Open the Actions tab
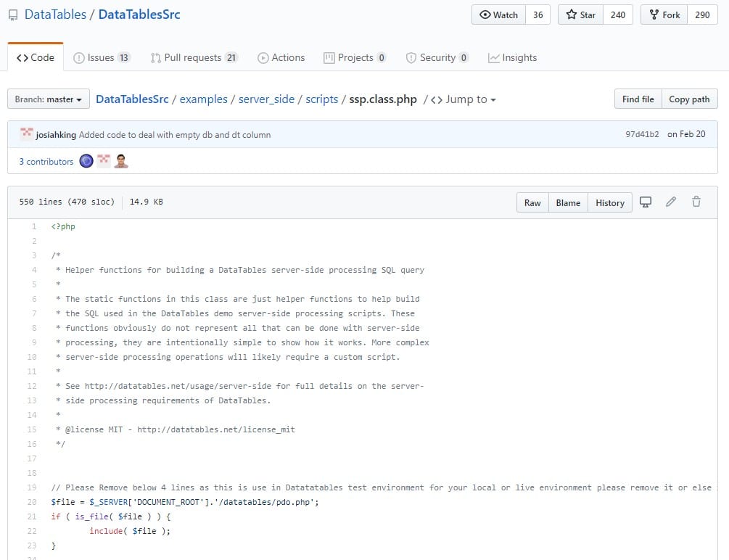Viewport: 729px width, 560px height. [281, 58]
